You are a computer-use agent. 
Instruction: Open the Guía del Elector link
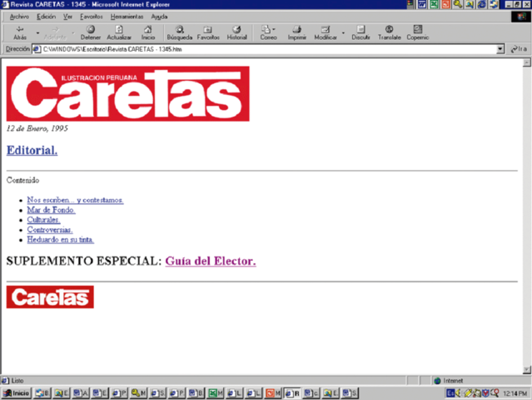click(211, 261)
